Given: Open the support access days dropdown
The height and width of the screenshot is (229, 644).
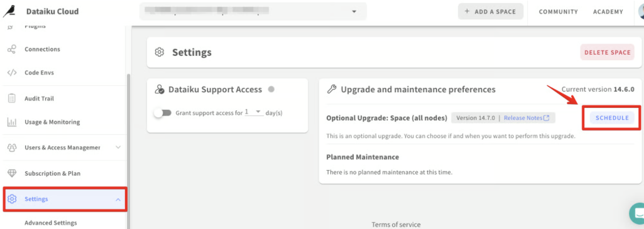Looking at the screenshot, I should (254, 112).
